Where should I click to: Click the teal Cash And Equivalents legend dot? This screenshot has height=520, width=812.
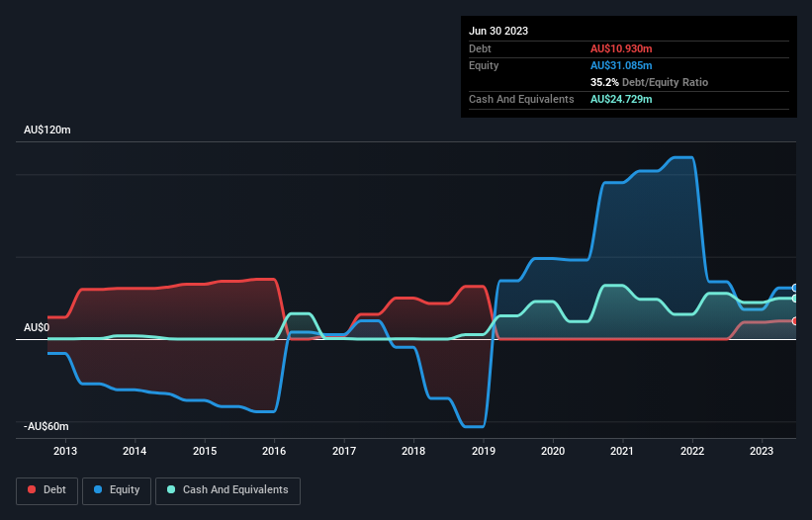pos(171,489)
